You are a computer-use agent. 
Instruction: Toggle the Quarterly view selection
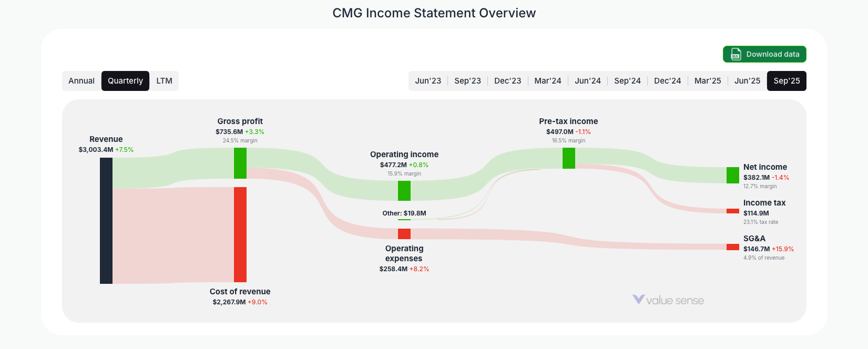tap(125, 80)
